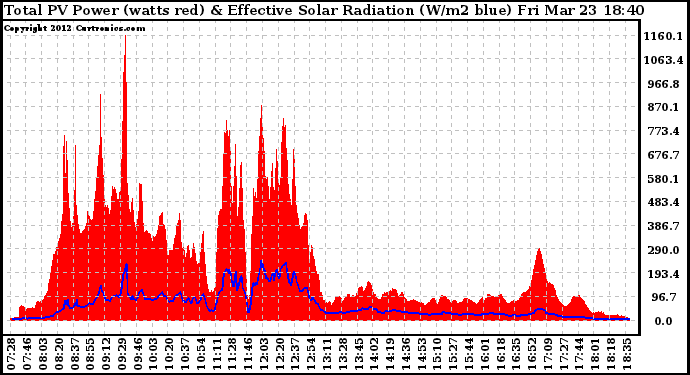Click the 773.4 y-axis label
The height and width of the screenshot is (375, 690).
point(663,131)
